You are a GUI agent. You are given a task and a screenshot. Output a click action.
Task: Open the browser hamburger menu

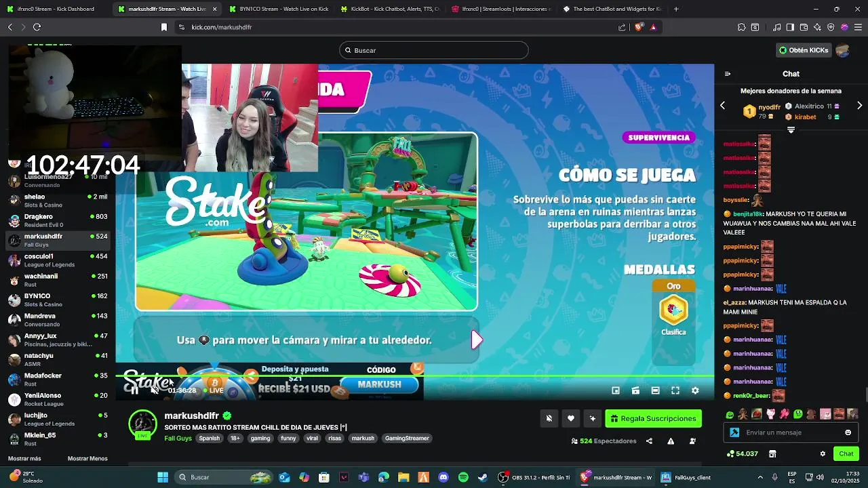(x=858, y=27)
